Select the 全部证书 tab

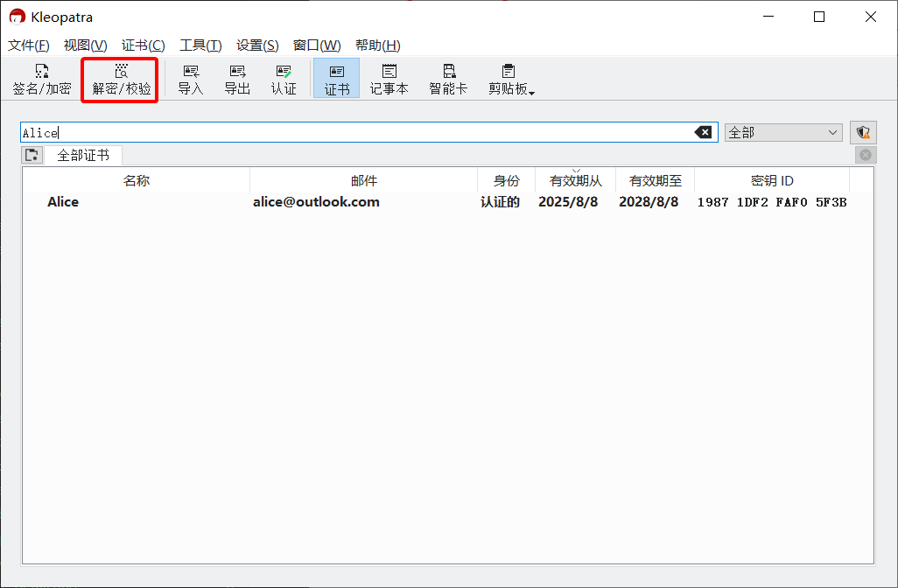click(83, 155)
